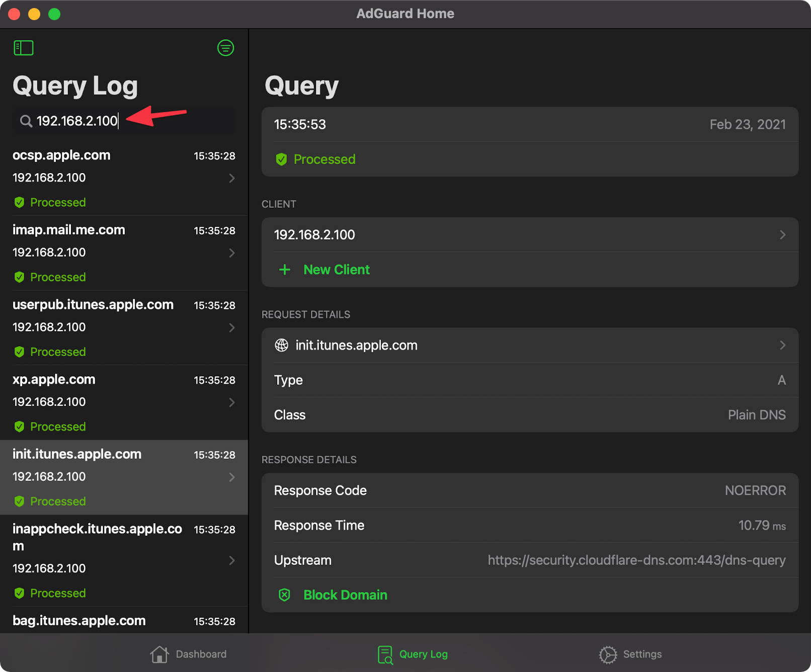Open the client 192.168.2.100 row
Screen dimensions: 811x672
click(530, 235)
